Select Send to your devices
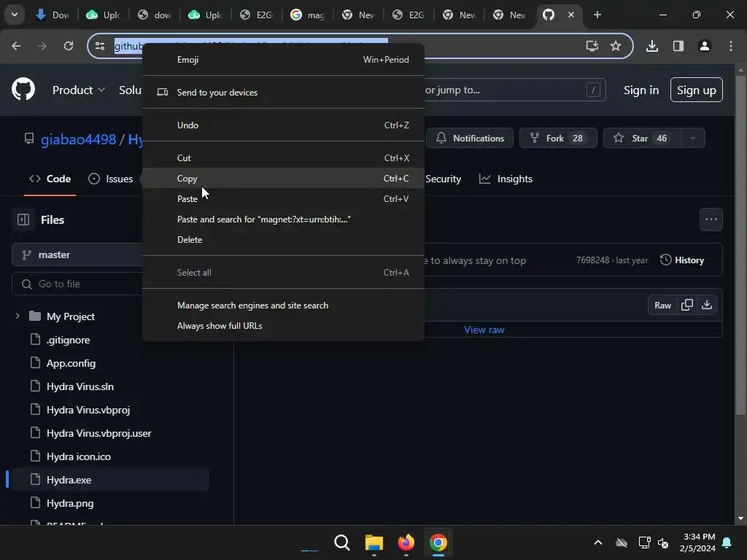Viewport: 747px width, 560px height. coord(284,93)
